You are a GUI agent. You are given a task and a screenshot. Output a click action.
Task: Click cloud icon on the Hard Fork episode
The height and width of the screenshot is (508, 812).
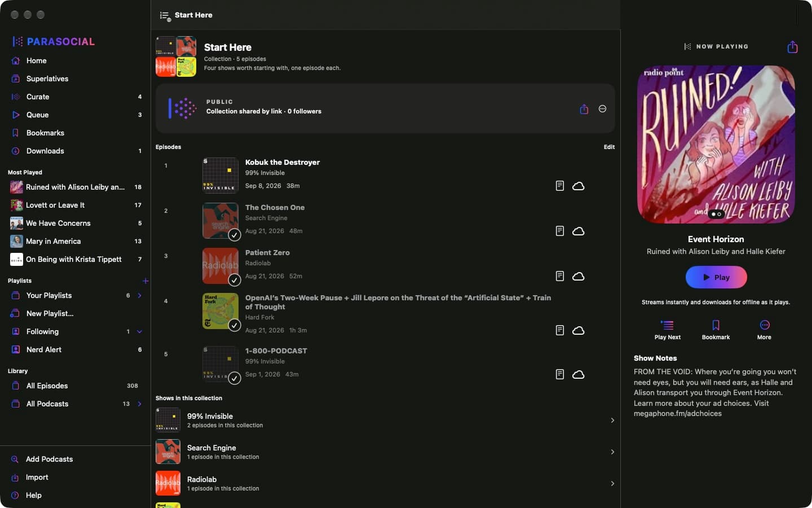(578, 330)
